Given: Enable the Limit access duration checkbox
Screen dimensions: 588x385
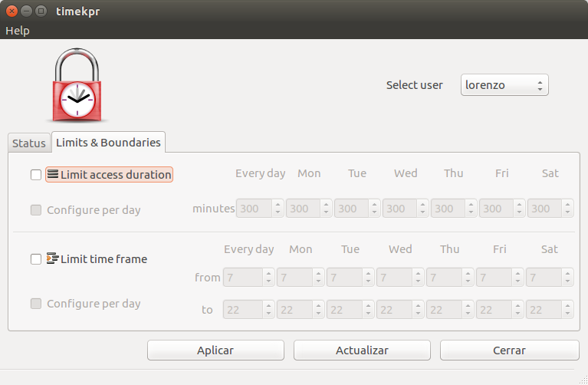Looking at the screenshot, I should (x=36, y=175).
